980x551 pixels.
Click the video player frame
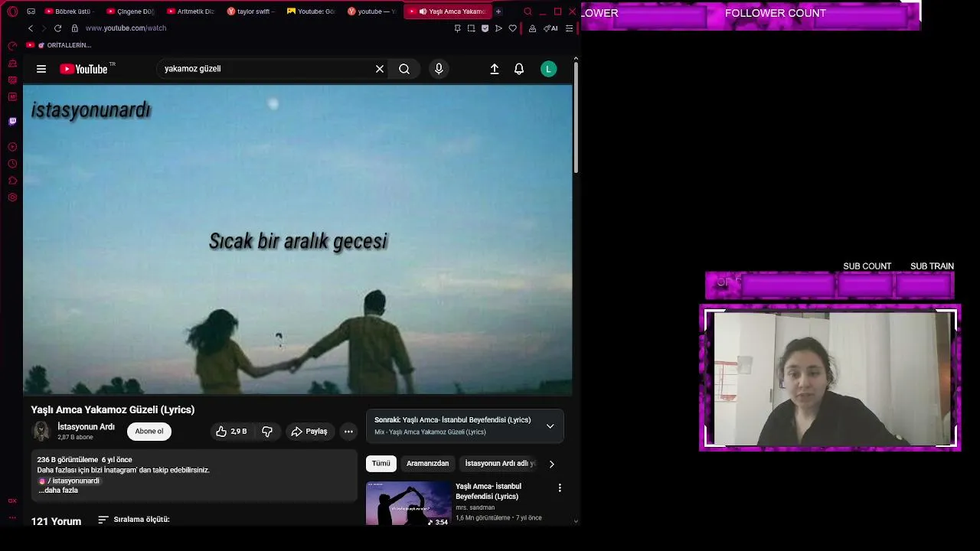click(x=298, y=240)
